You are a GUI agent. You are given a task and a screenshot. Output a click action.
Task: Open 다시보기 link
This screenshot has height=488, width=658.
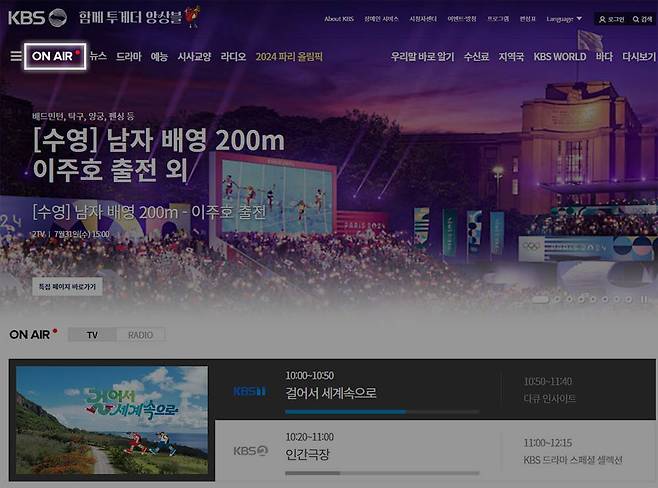[x=639, y=56]
